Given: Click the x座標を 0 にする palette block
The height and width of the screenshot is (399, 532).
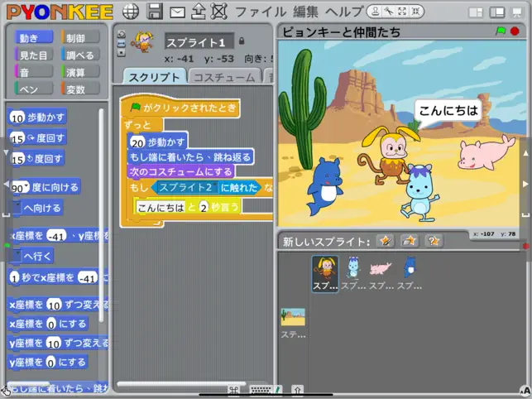Looking at the screenshot, I should (x=48, y=324).
